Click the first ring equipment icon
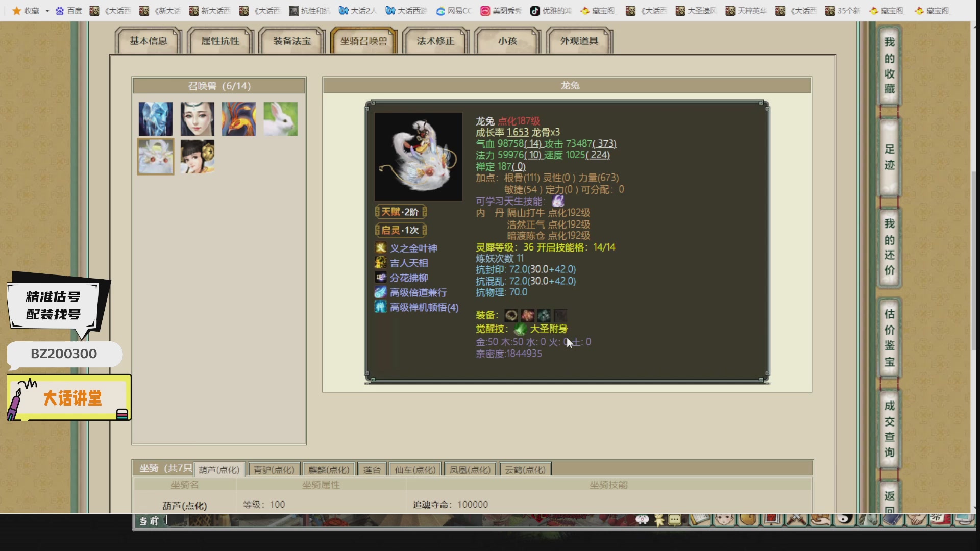The height and width of the screenshot is (551, 980). (x=511, y=315)
